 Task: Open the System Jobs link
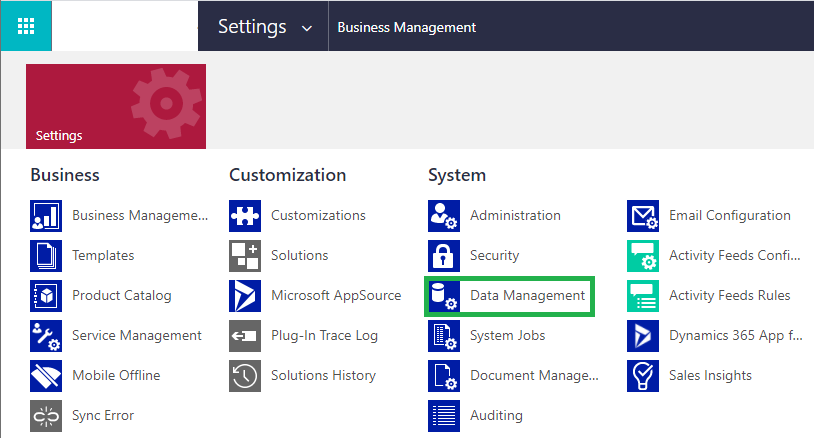click(x=507, y=336)
